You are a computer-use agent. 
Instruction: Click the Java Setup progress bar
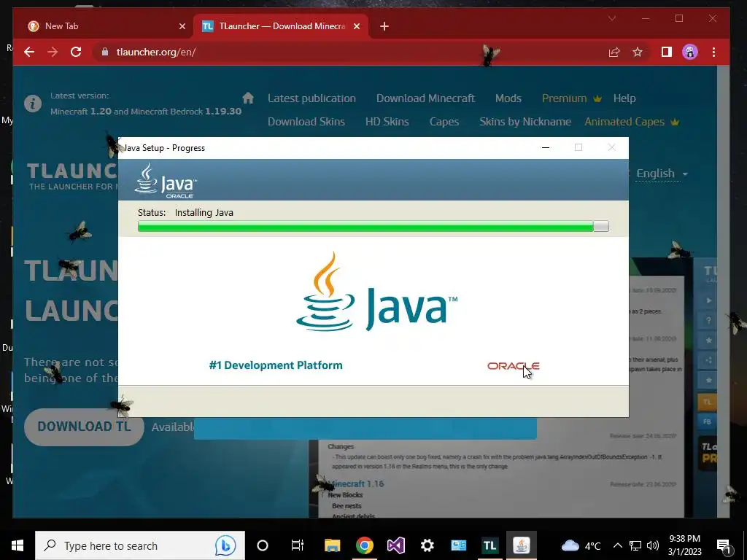[373, 226]
